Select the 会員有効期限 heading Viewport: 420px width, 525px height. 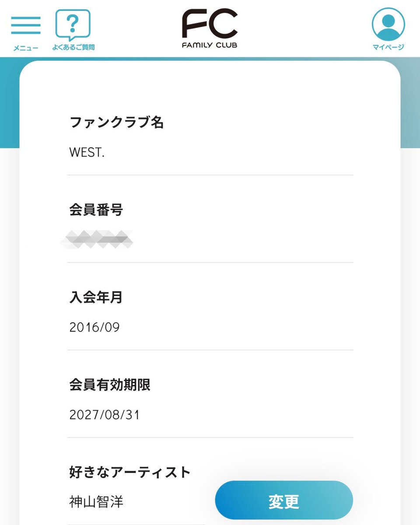click(110, 385)
